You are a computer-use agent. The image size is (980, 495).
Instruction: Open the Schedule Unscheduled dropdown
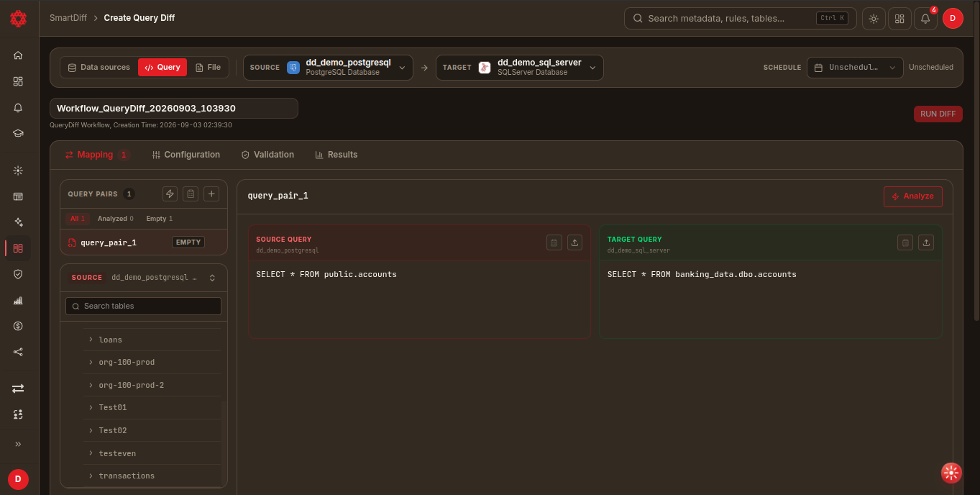pyautogui.click(x=855, y=68)
